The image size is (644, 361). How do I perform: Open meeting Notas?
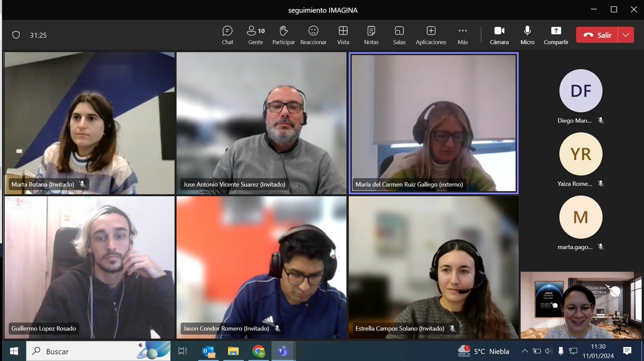(x=371, y=35)
